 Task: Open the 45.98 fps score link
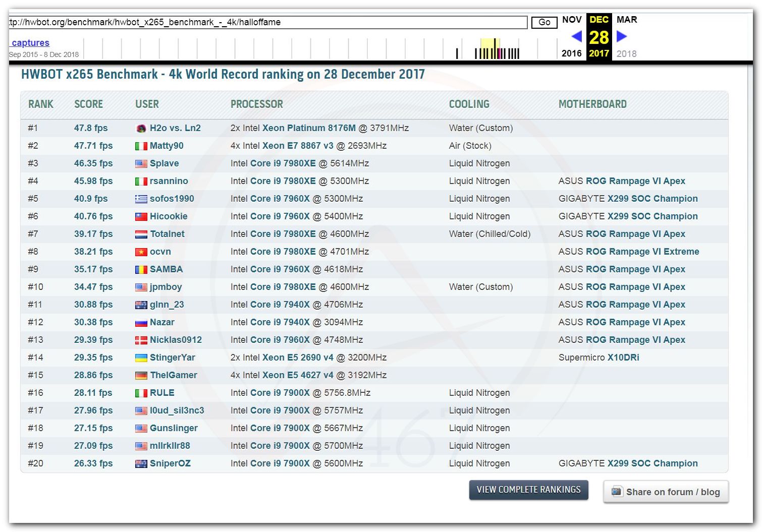(93, 181)
